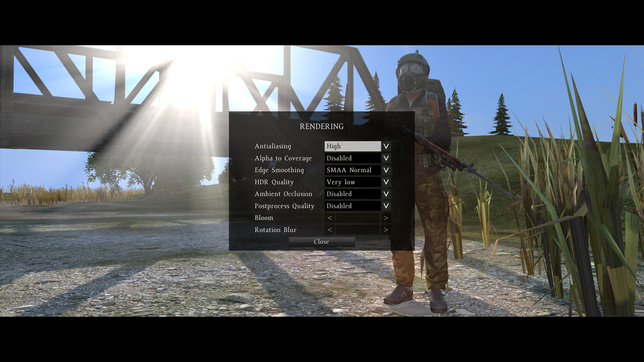The height and width of the screenshot is (362, 644).
Task: Click the Rendering panel title bar
Action: tap(321, 126)
